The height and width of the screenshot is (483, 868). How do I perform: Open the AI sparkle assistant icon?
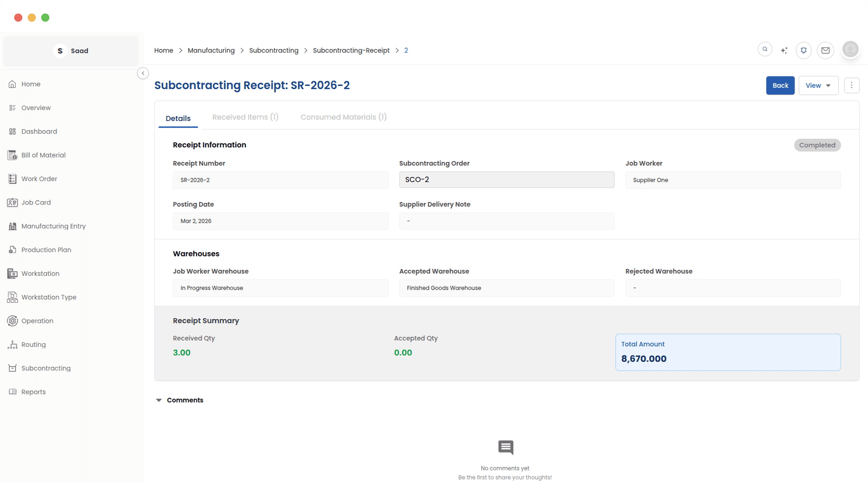784,50
